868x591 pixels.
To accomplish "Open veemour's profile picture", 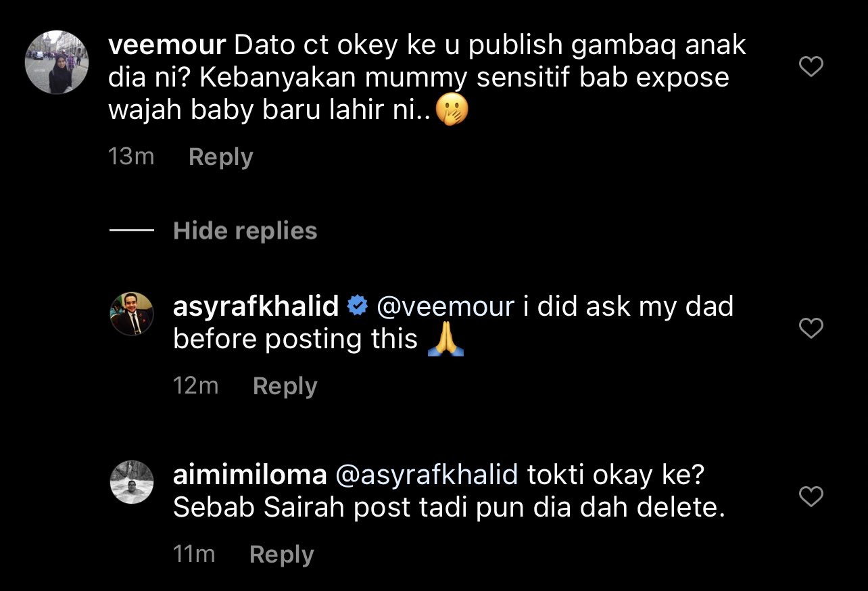I will (x=57, y=62).
